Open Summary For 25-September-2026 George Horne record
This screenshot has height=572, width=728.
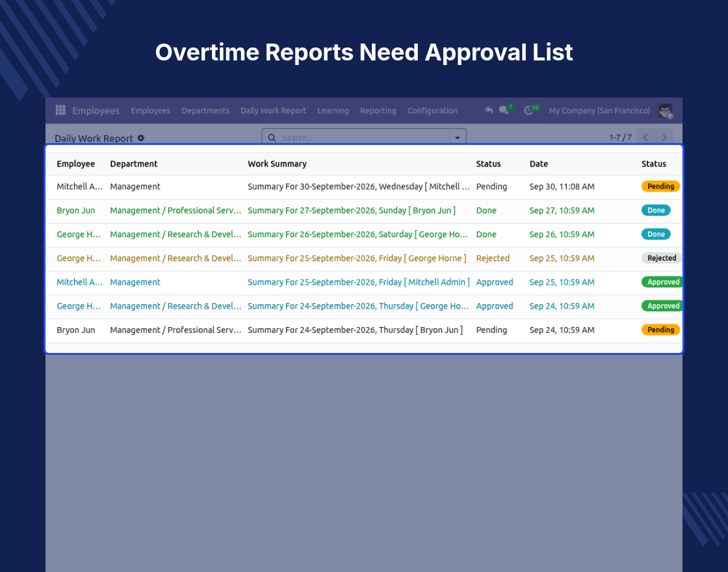click(357, 258)
